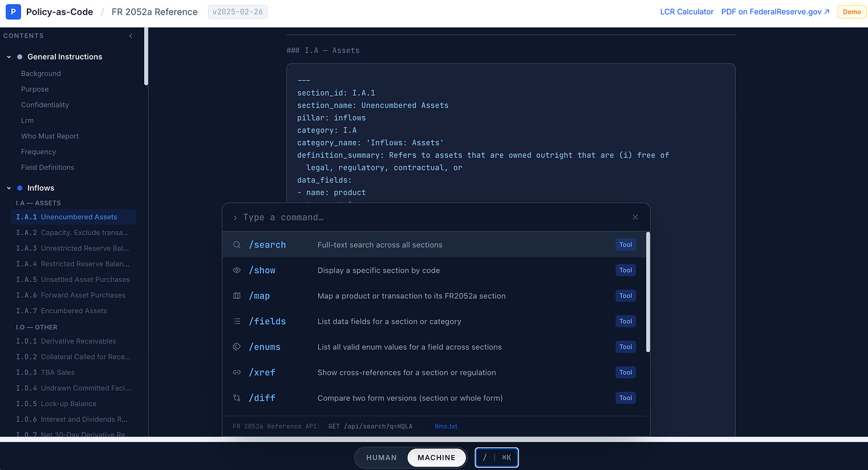Click the Tool badge on the /search row

coord(625,245)
